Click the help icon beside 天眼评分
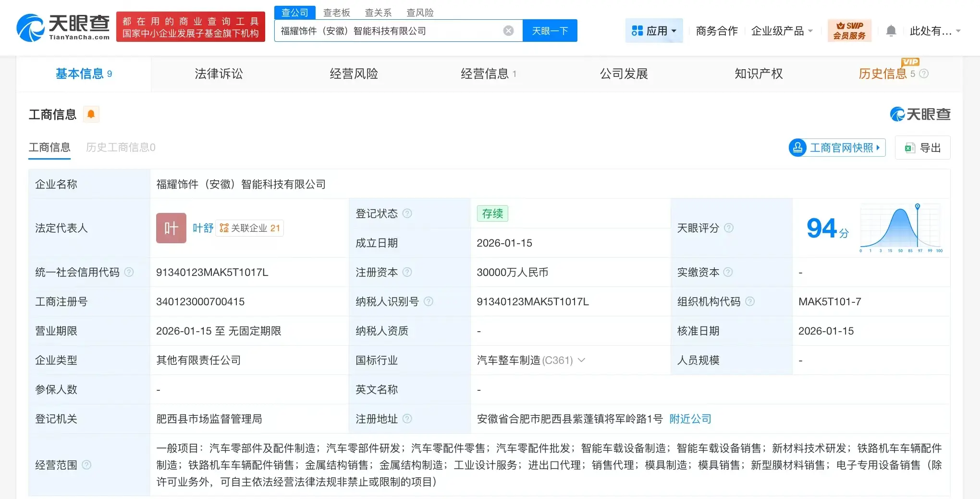Viewport: 980px width, 499px height. coord(729,228)
